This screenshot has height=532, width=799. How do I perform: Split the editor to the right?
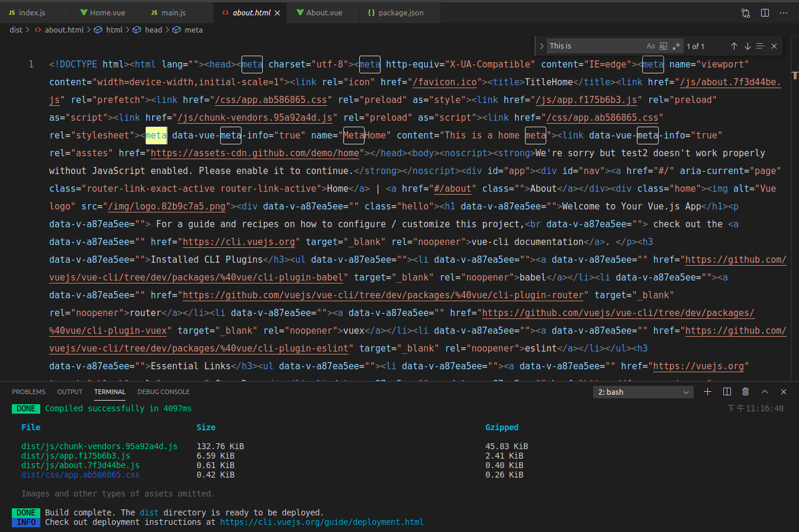pos(765,12)
